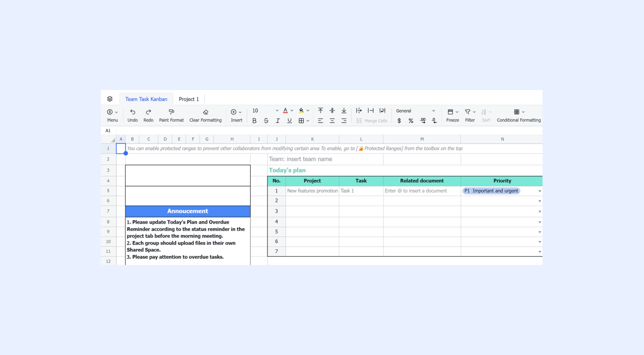
Task: Select the Task 1 cell
Action: tap(361, 191)
